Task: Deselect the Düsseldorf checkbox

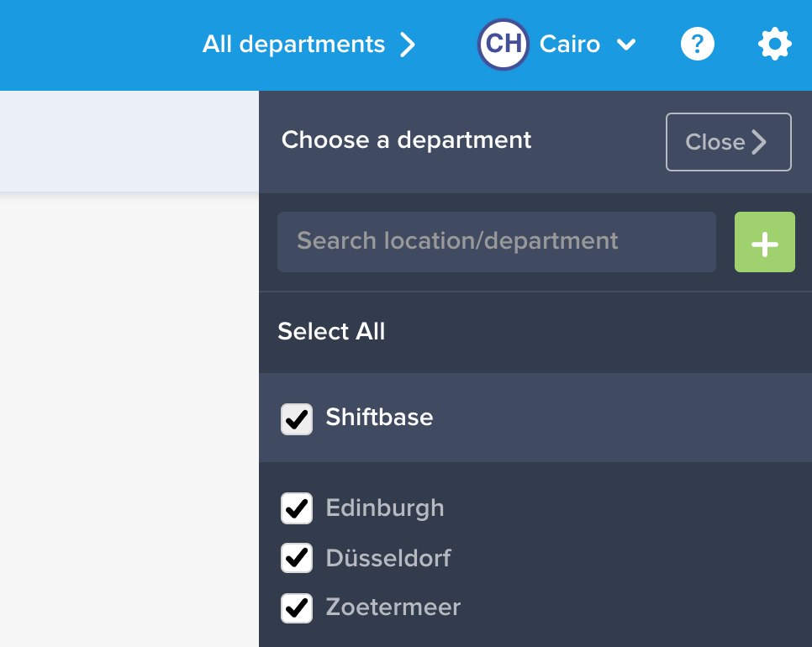Action: click(296, 558)
